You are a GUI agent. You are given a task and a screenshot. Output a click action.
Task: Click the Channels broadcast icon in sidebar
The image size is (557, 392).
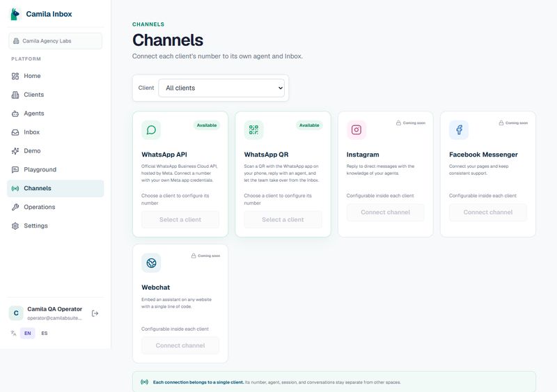pyautogui.click(x=15, y=189)
